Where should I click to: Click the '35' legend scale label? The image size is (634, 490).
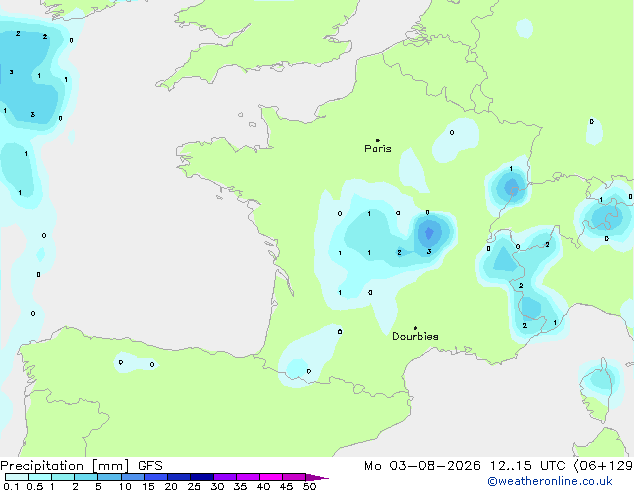pyautogui.click(x=240, y=486)
